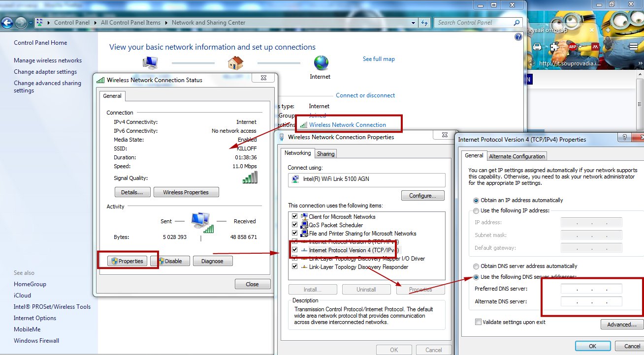Click the computer icon in network map
The height and width of the screenshot is (355, 644).
click(x=150, y=63)
